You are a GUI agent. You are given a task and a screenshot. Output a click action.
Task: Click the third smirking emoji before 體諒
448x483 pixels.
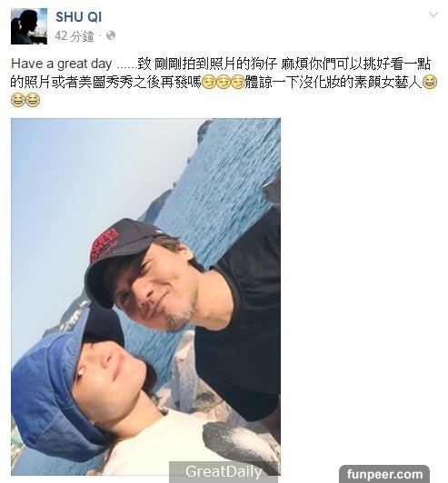tap(237, 83)
